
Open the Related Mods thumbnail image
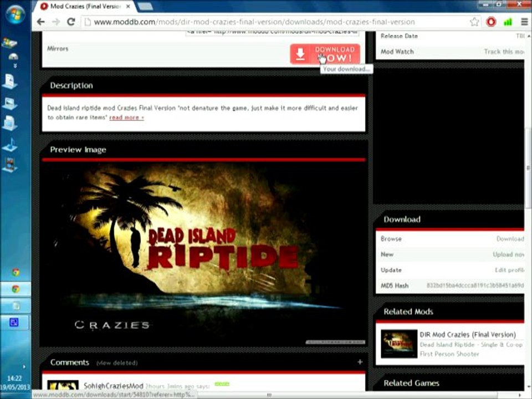[x=399, y=344]
